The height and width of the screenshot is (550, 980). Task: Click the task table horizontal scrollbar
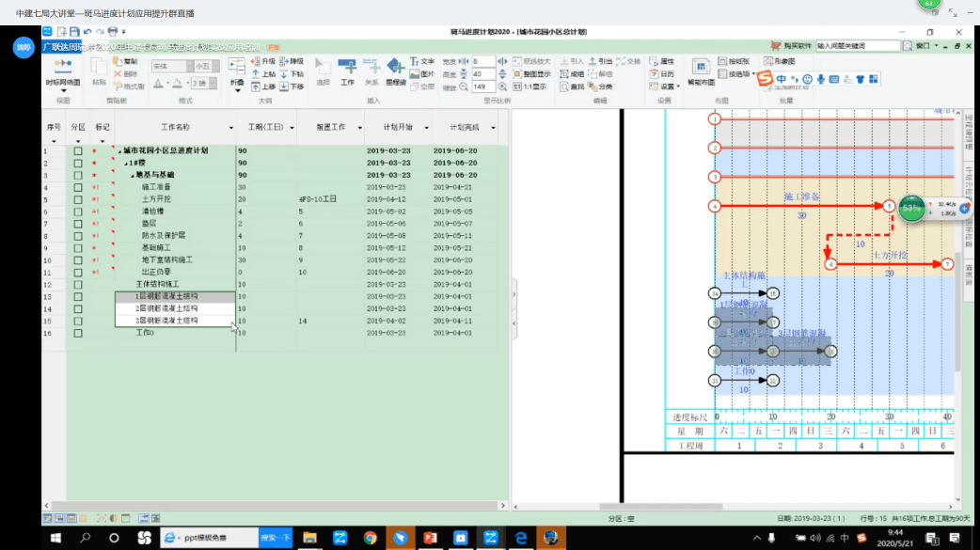click(x=275, y=505)
